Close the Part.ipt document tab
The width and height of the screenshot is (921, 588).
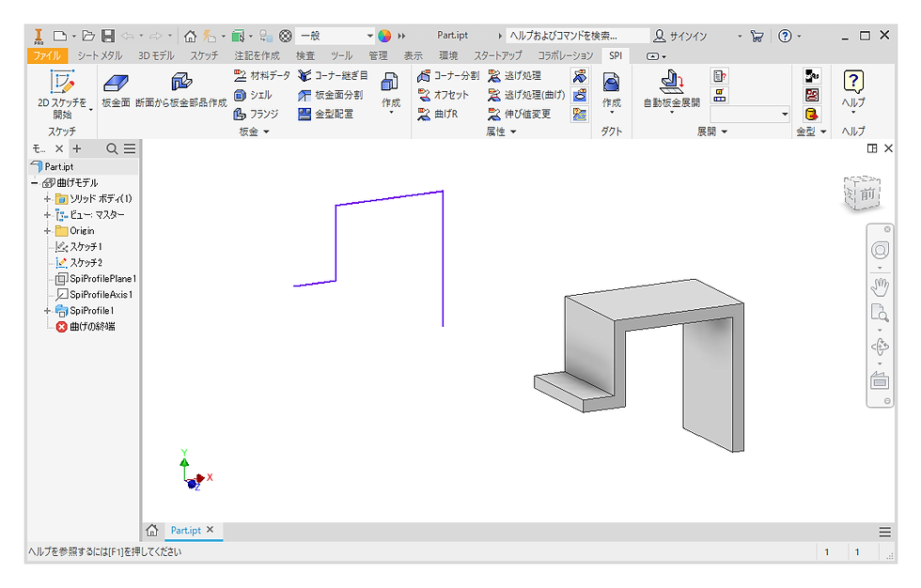click(210, 530)
